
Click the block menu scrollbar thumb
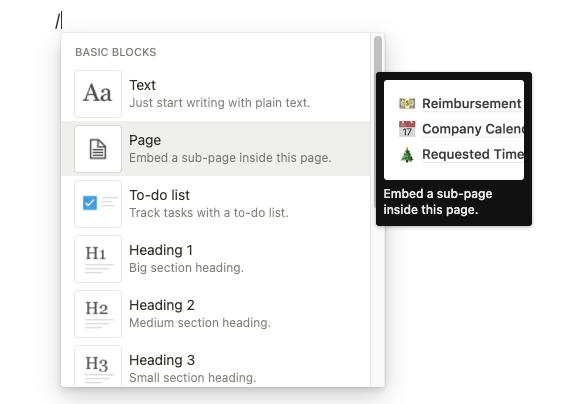point(378,54)
